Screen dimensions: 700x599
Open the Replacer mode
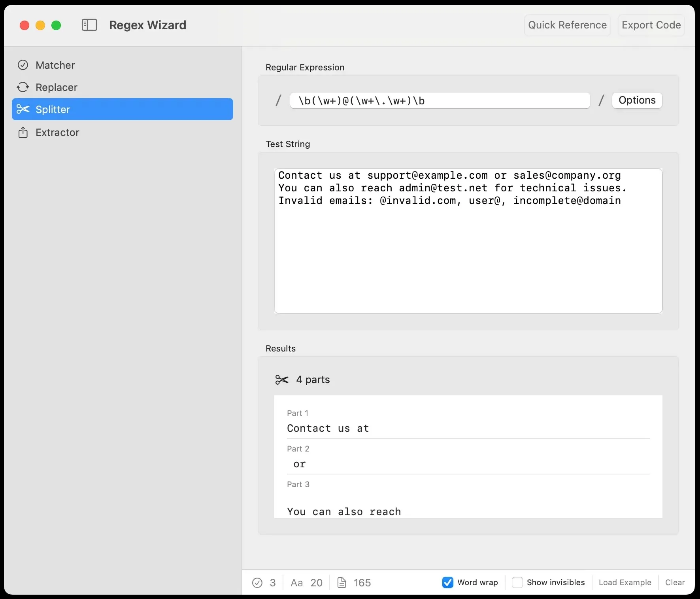57,87
